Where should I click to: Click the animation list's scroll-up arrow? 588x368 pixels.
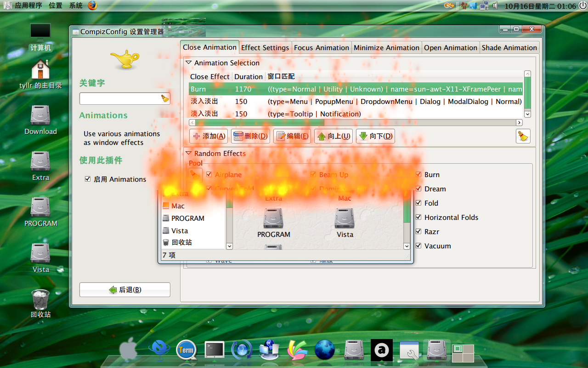click(527, 74)
